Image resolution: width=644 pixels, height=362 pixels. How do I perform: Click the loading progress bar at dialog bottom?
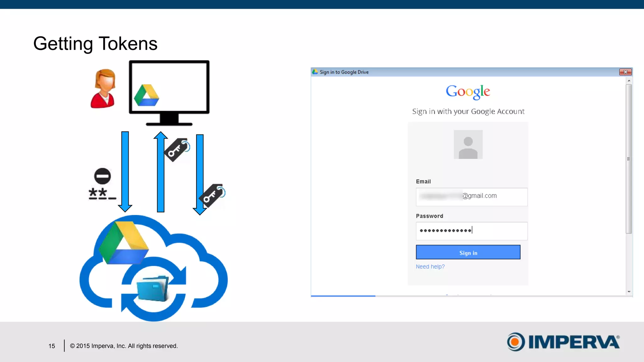(x=343, y=296)
